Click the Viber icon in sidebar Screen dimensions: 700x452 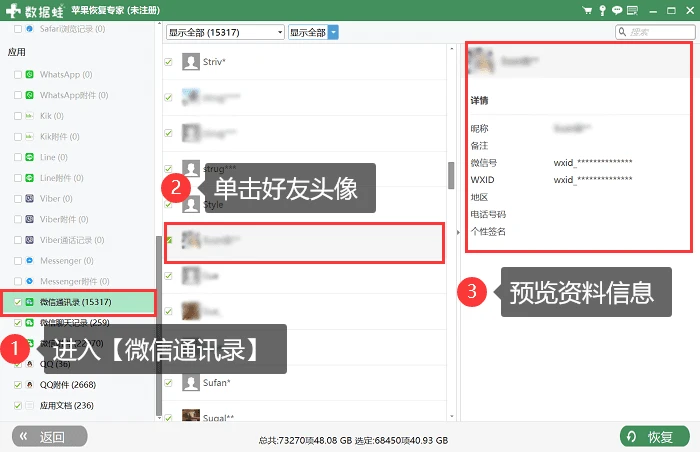pos(29,198)
